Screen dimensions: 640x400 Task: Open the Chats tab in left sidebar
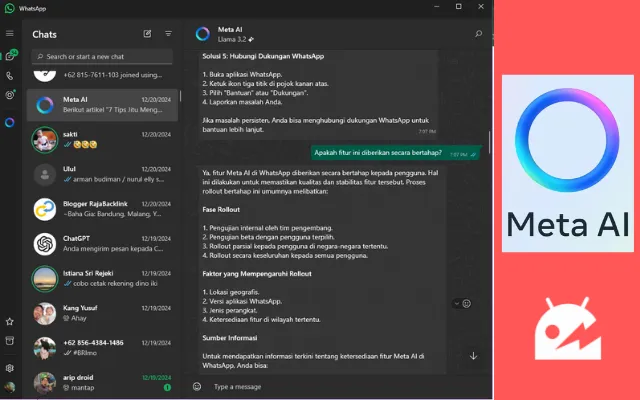point(10,56)
